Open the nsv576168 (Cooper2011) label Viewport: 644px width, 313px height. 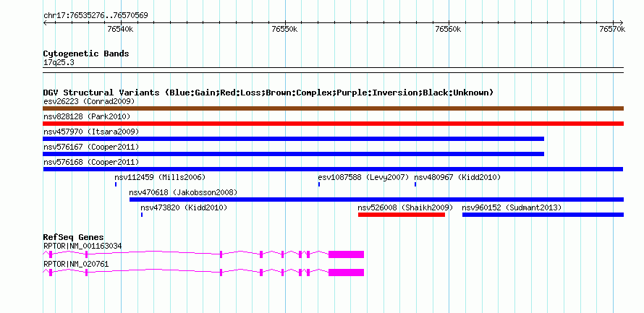coord(91,162)
